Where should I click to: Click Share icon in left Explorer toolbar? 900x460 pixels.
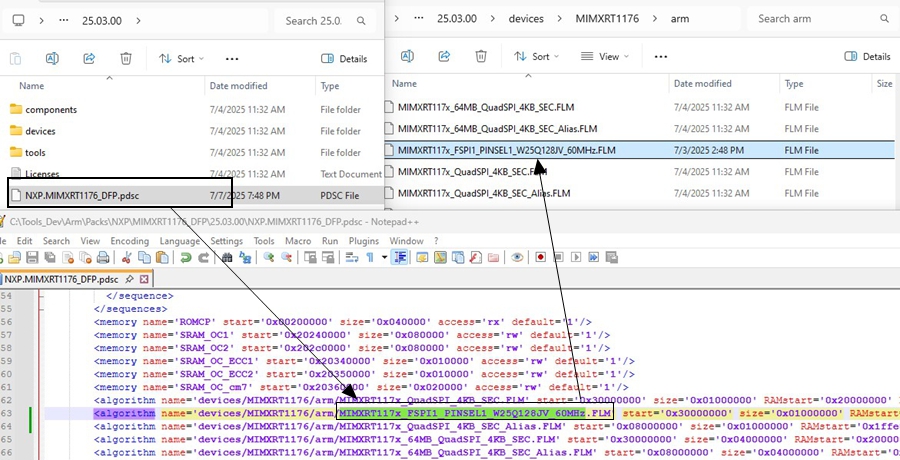(89, 59)
